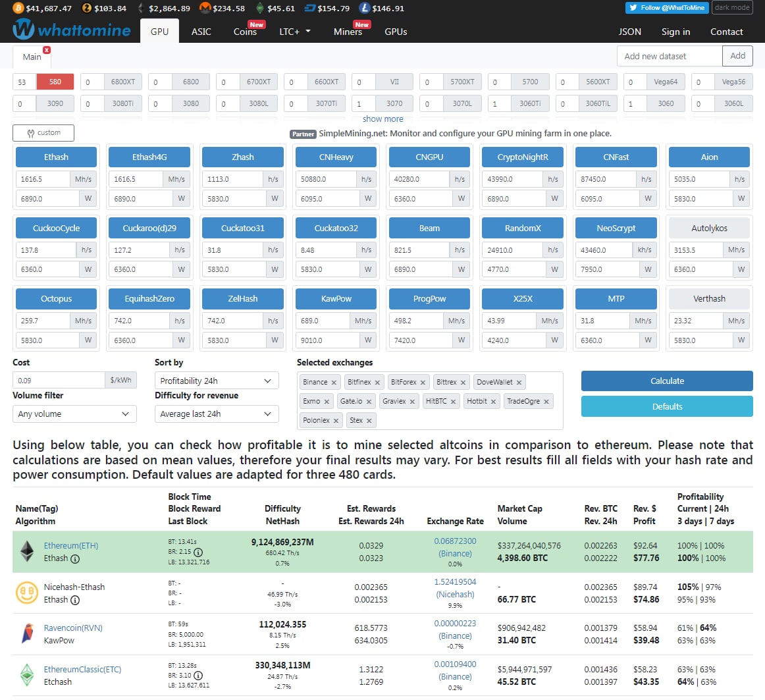Screen dimensions: 765x700
Task: Toggle the 3070 GPU card button
Action: (394, 103)
